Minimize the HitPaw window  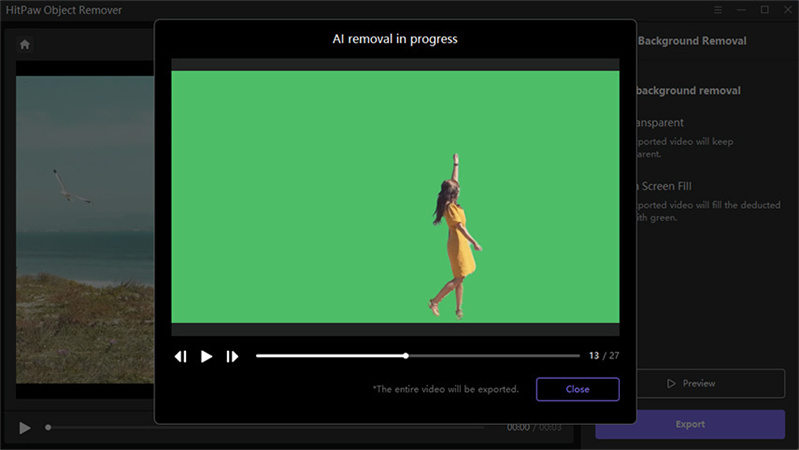pos(741,10)
